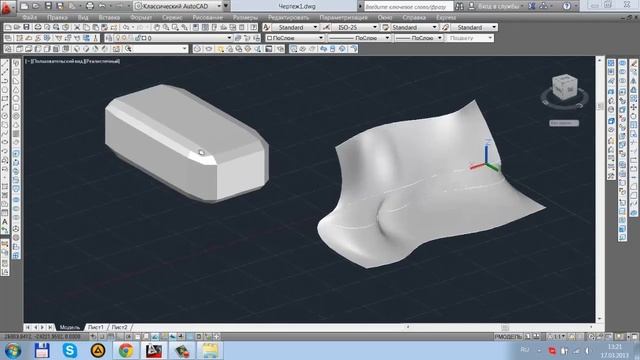
Task: Cut selection with the scissors icon
Action: coord(77,27)
